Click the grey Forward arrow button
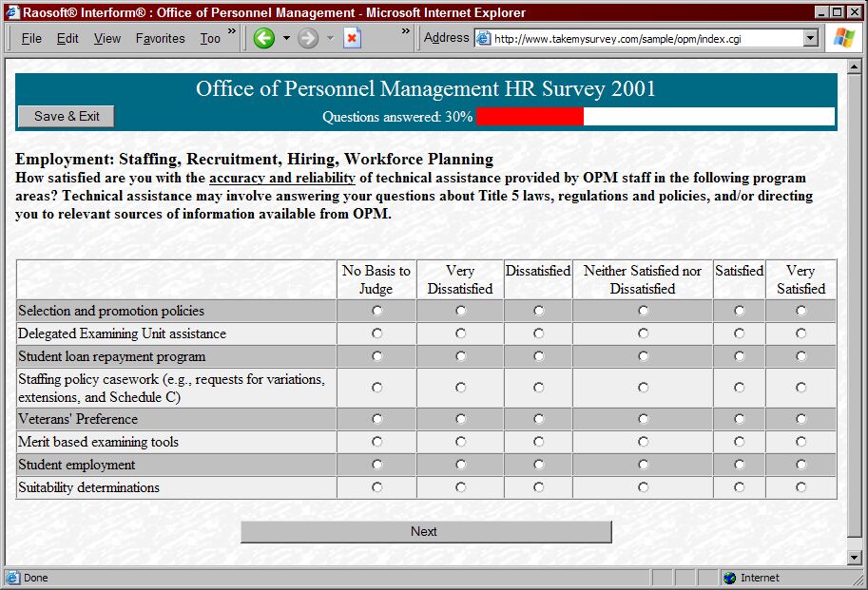Screen dimensions: 868x590 [308, 38]
